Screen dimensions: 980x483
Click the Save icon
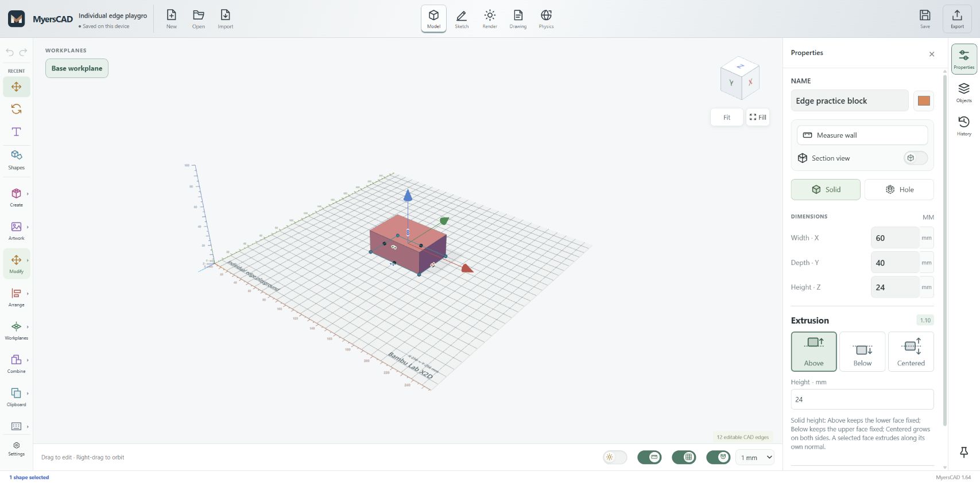(925, 19)
